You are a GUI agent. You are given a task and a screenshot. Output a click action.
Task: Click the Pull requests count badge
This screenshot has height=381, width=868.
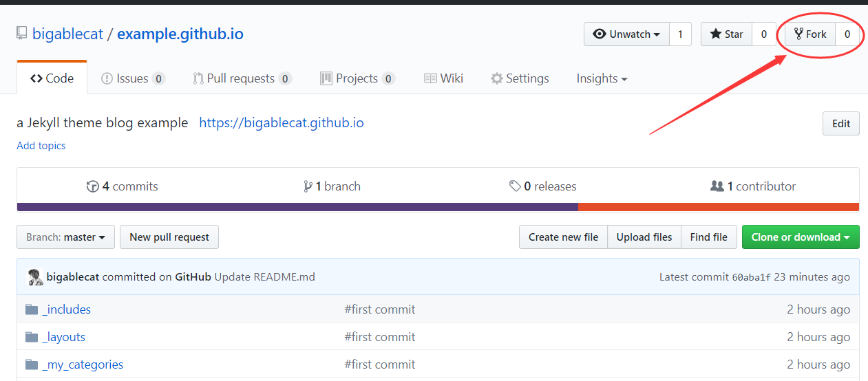pos(285,79)
